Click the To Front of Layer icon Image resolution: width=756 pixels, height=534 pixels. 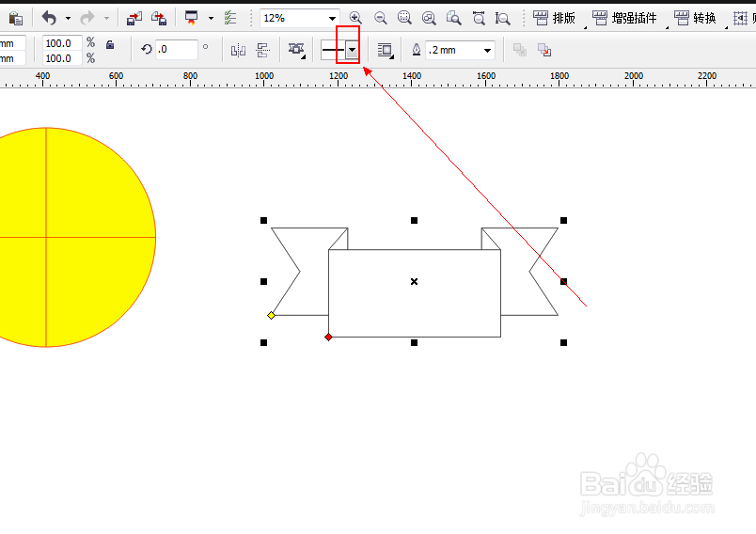520,50
